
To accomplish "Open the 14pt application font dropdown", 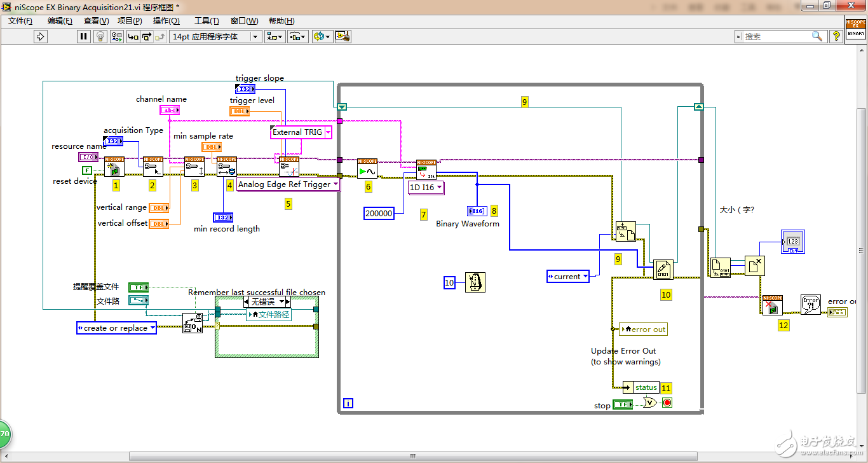I will click(216, 37).
